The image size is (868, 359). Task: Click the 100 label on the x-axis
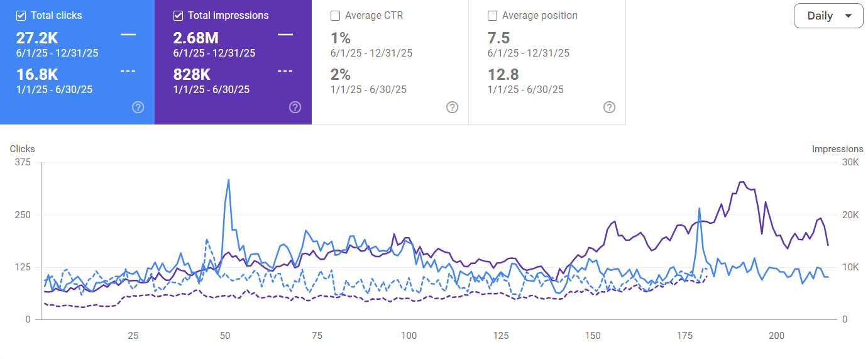[409, 336]
